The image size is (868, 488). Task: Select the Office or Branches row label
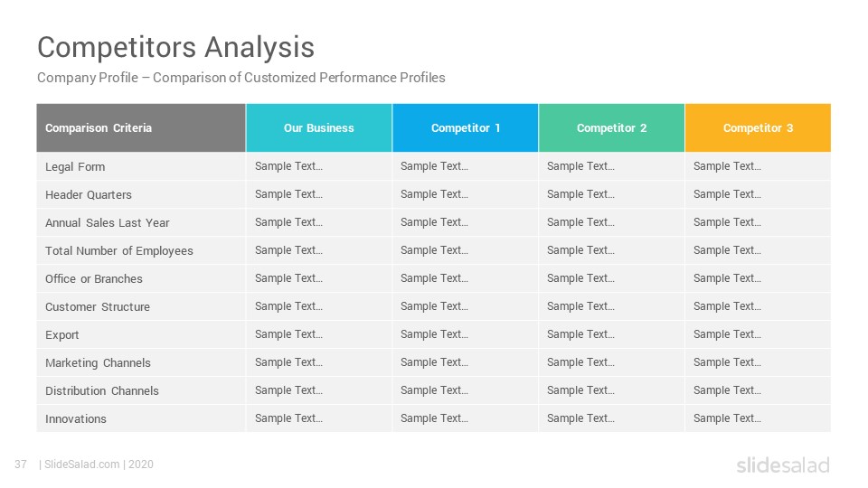[x=93, y=279]
